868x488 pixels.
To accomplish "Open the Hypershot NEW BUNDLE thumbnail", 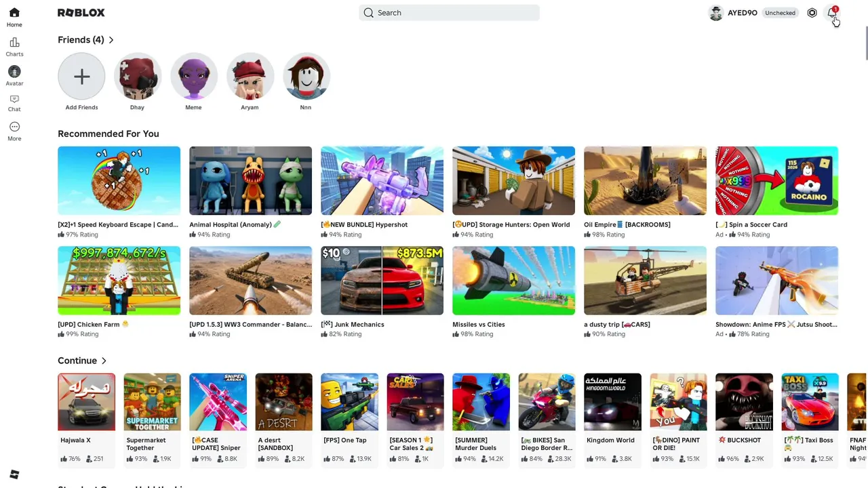I will click(x=382, y=181).
